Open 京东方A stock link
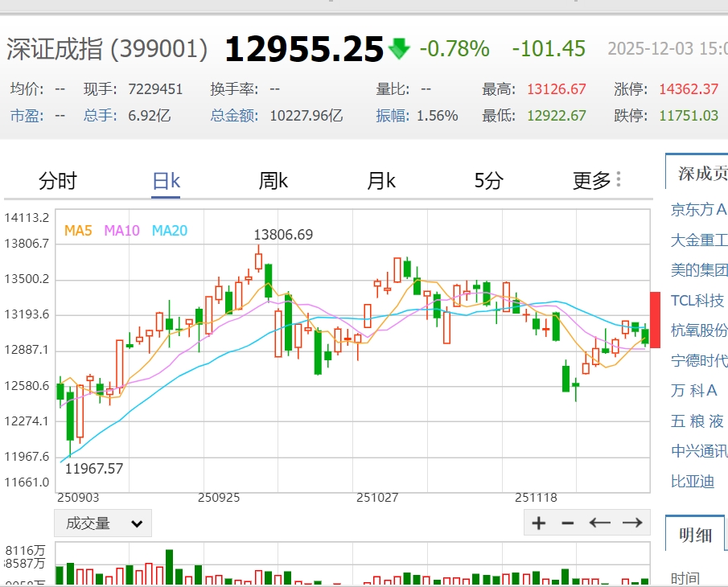Screen dimensions: 728x587 [698, 210]
